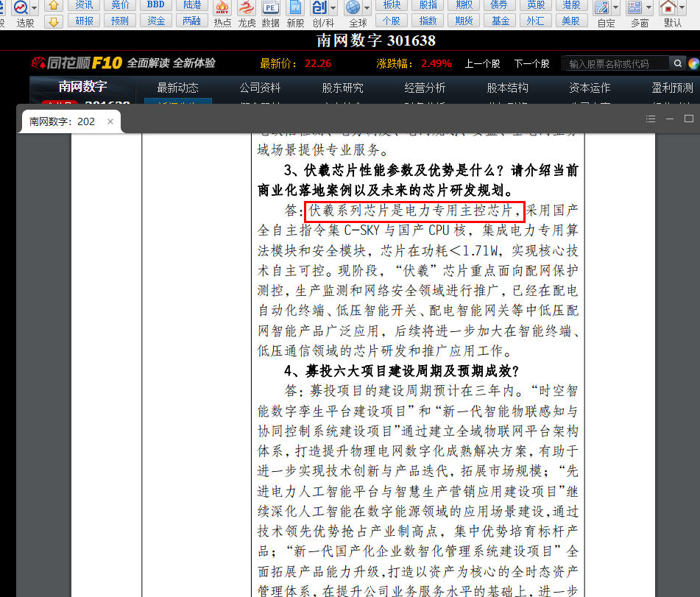This screenshot has height=597, width=700.
Task: Minimize the document viewer window
Action: point(670,119)
